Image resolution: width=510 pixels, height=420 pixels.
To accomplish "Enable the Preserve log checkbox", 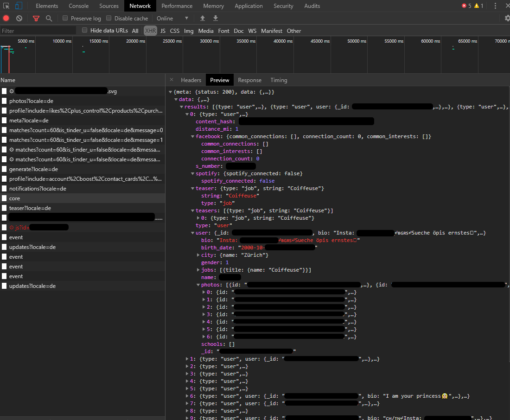I will tap(65, 19).
